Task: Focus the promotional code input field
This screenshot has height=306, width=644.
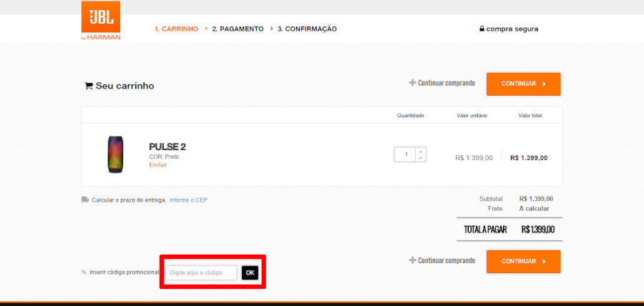Action: [x=201, y=272]
